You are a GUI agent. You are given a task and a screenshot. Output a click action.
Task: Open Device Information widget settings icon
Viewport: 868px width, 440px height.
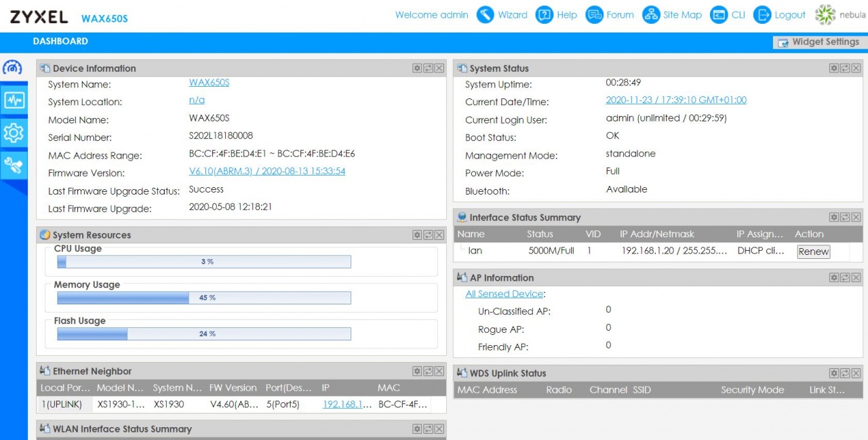coord(417,68)
